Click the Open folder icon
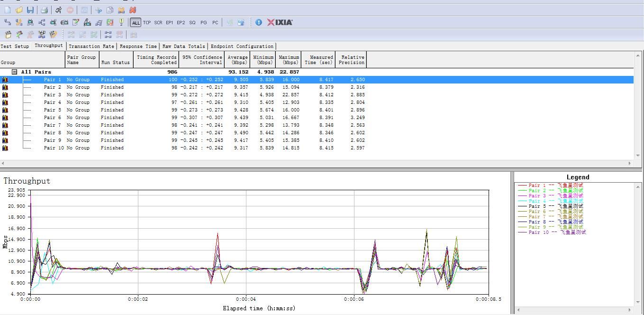 (19, 9)
